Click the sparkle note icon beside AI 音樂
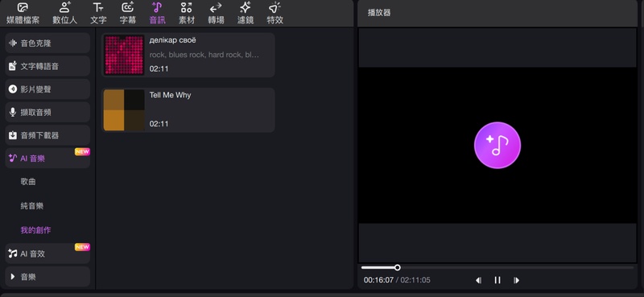 pyautogui.click(x=13, y=158)
